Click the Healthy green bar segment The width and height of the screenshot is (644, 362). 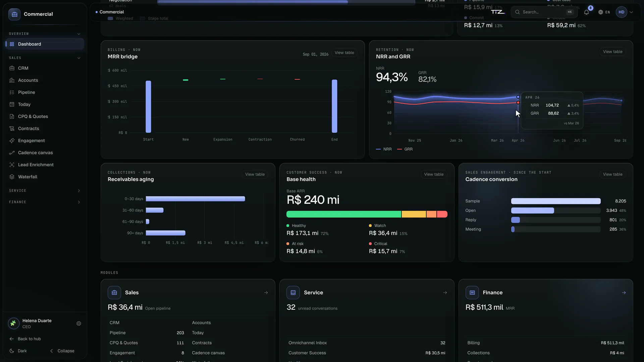click(344, 214)
